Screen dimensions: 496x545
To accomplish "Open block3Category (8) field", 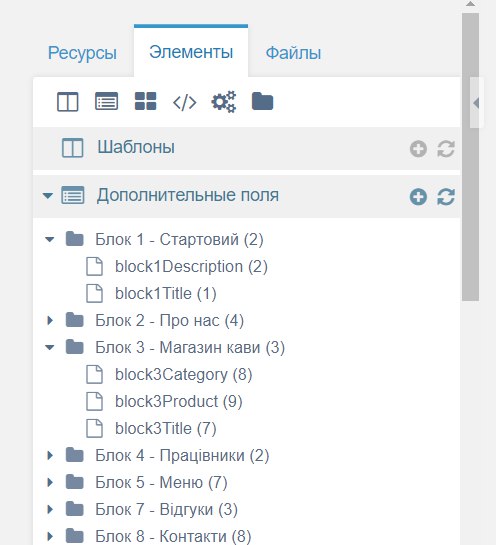I will pos(184,374).
